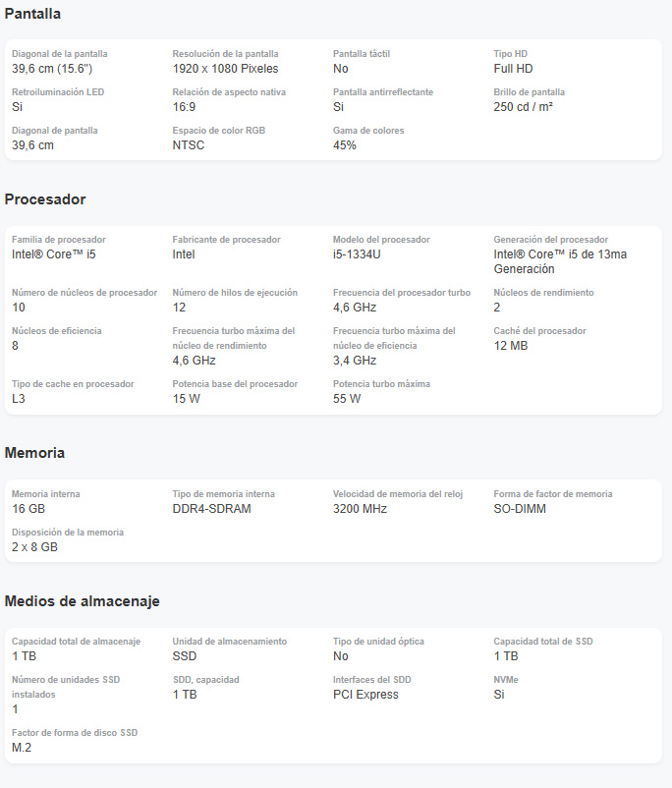Select the 1920 x 1080 Pixeles value
Viewport: 672px width, 788px height.
(x=225, y=69)
